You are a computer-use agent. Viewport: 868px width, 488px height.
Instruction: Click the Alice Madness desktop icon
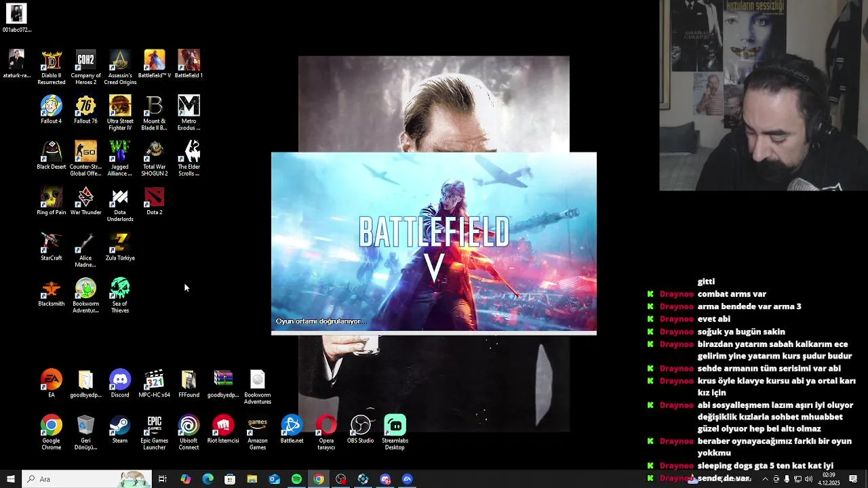click(85, 249)
